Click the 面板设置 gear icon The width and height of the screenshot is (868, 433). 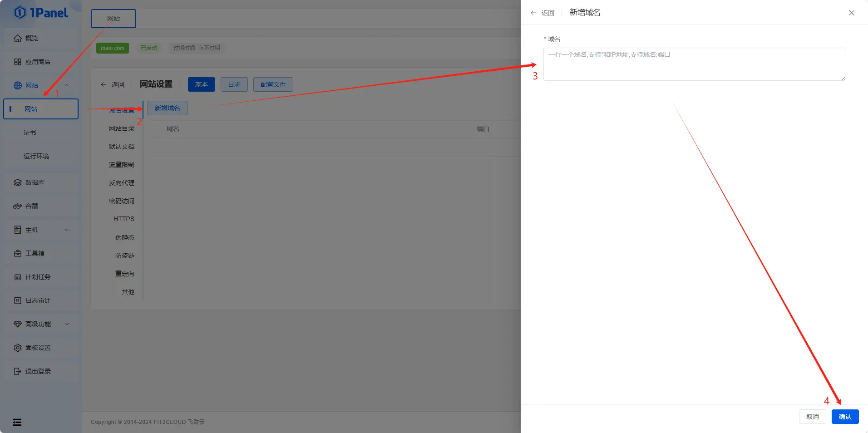(18, 348)
